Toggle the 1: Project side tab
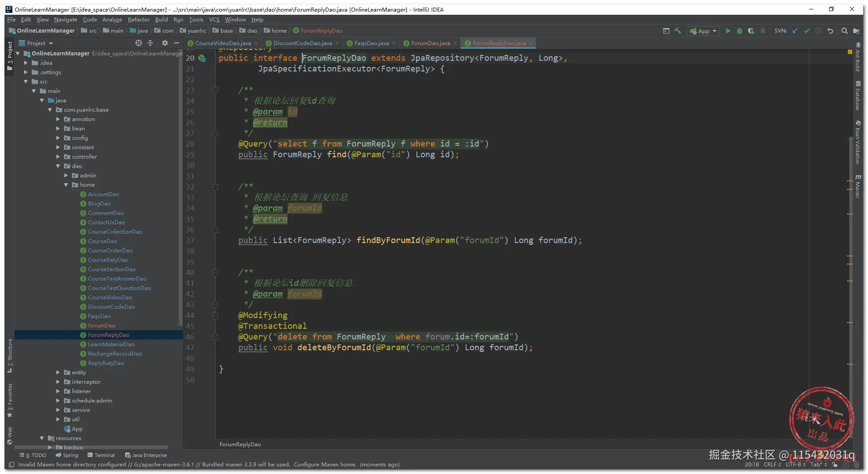 [x=10, y=56]
